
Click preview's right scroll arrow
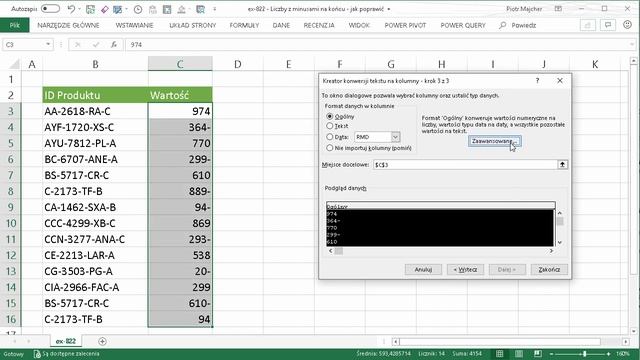[x=551, y=251]
